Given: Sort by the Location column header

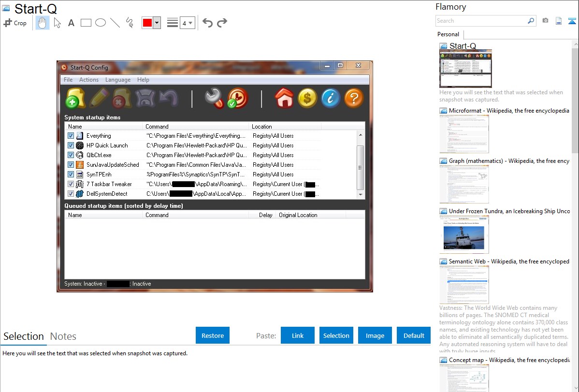Looking at the screenshot, I should pyautogui.click(x=285, y=126).
